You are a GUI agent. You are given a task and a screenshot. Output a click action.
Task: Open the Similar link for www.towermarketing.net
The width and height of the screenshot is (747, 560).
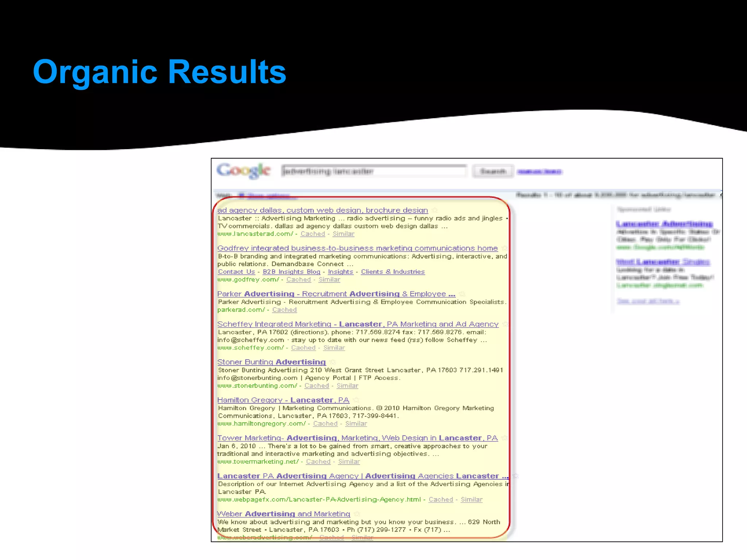(x=349, y=461)
